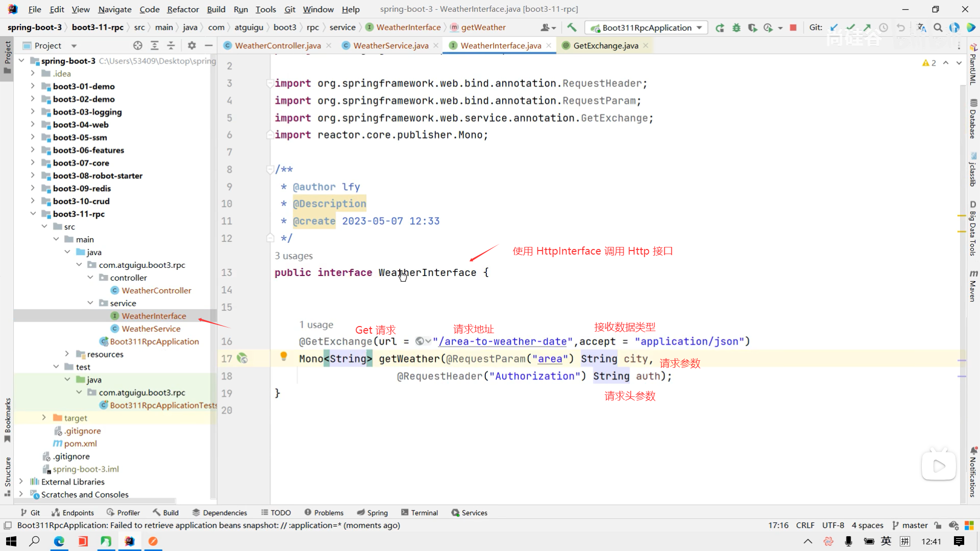
Task: Stop the running application red square
Action: [x=793, y=28]
